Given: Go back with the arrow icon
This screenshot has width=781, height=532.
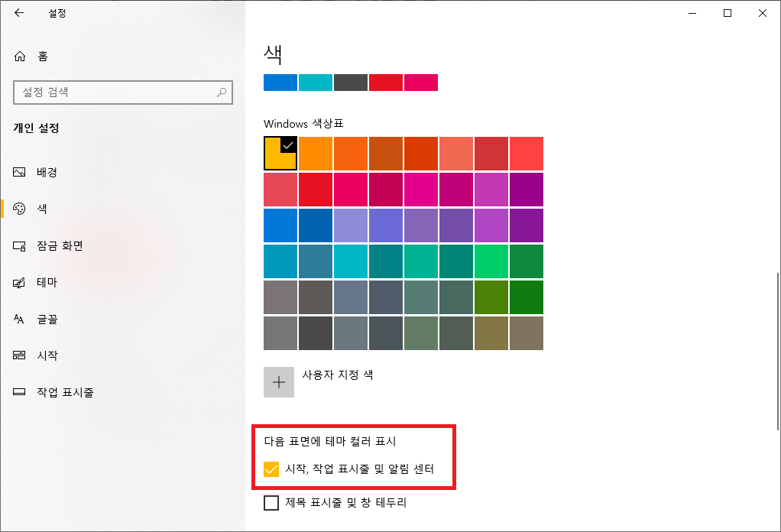Looking at the screenshot, I should pos(19,13).
